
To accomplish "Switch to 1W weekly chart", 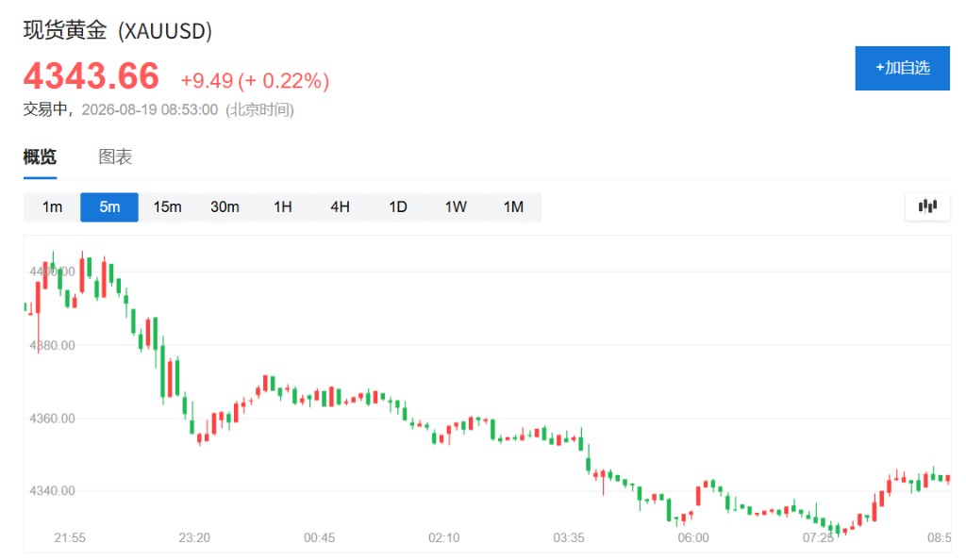I will coord(456,206).
